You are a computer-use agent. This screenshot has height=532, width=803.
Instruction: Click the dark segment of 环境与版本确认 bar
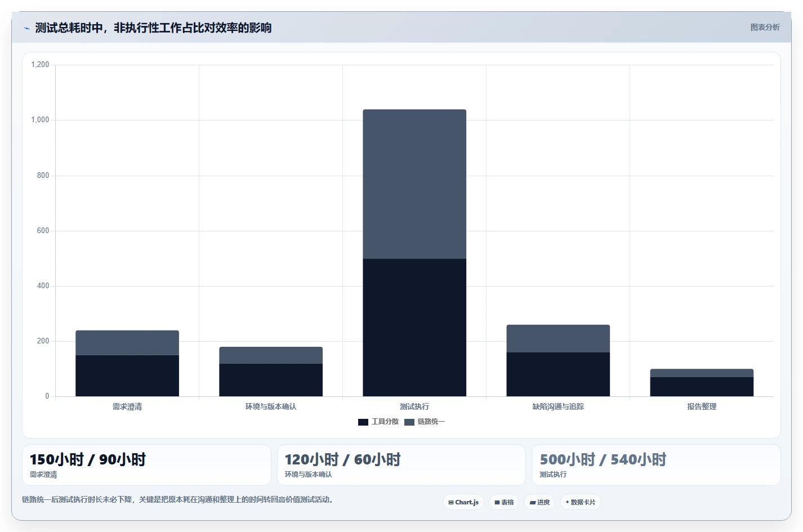coord(271,380)
